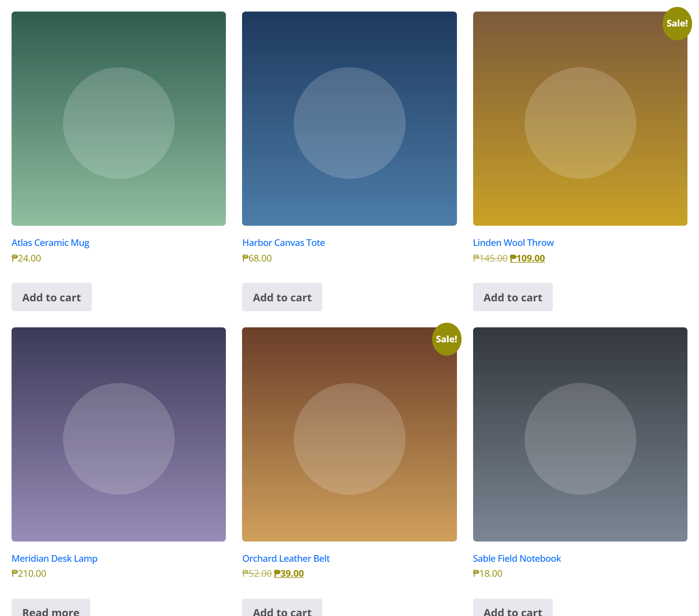Click Read more for Meridian Desk Lamp
699x616 pixels.
click(51, 608)
